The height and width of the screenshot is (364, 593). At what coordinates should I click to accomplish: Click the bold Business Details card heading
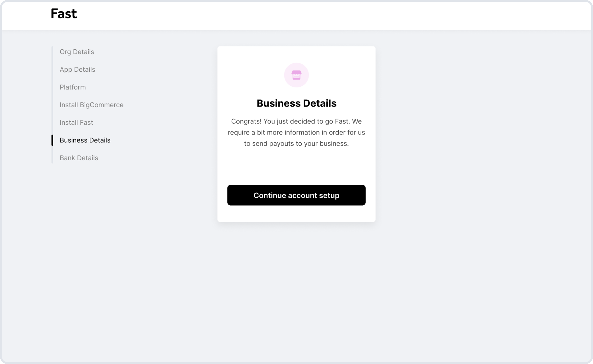pos(296,103)
